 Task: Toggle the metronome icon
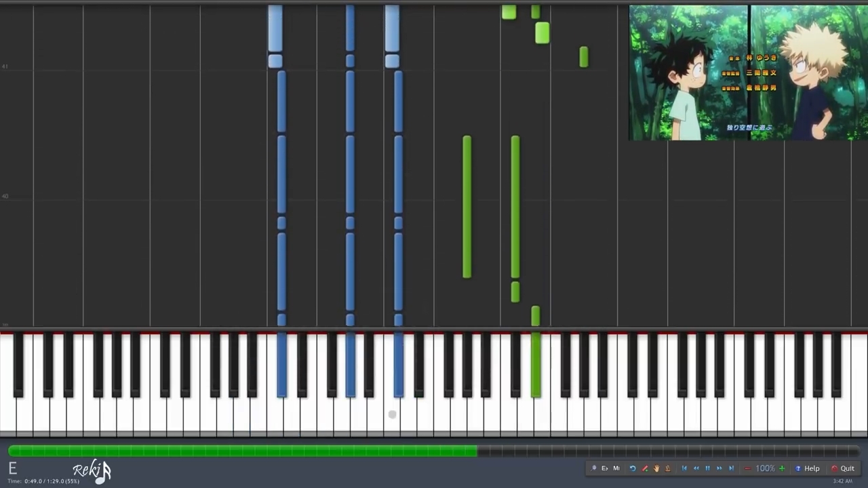667,468
